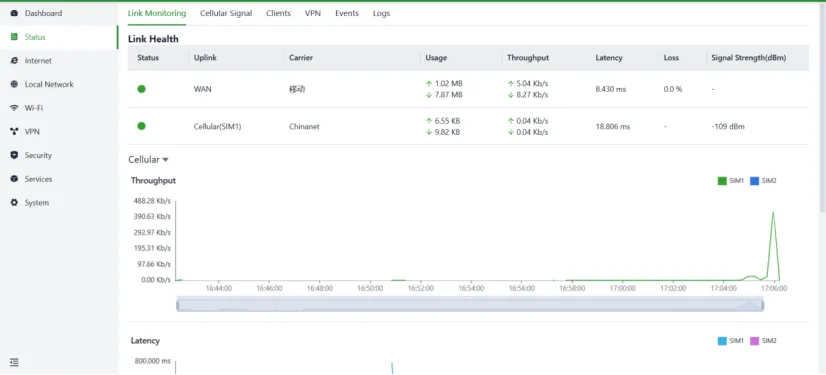Switch to the VPN tab at top

(312, 13)
